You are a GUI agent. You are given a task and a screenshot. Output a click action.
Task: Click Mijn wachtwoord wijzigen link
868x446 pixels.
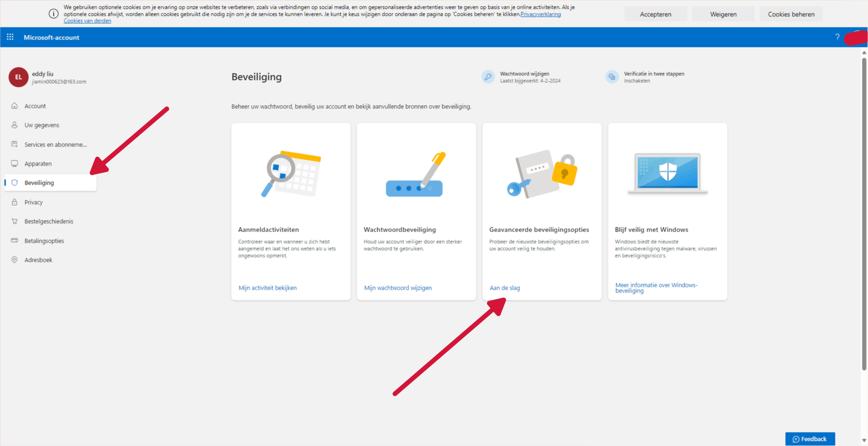point(398,288)
